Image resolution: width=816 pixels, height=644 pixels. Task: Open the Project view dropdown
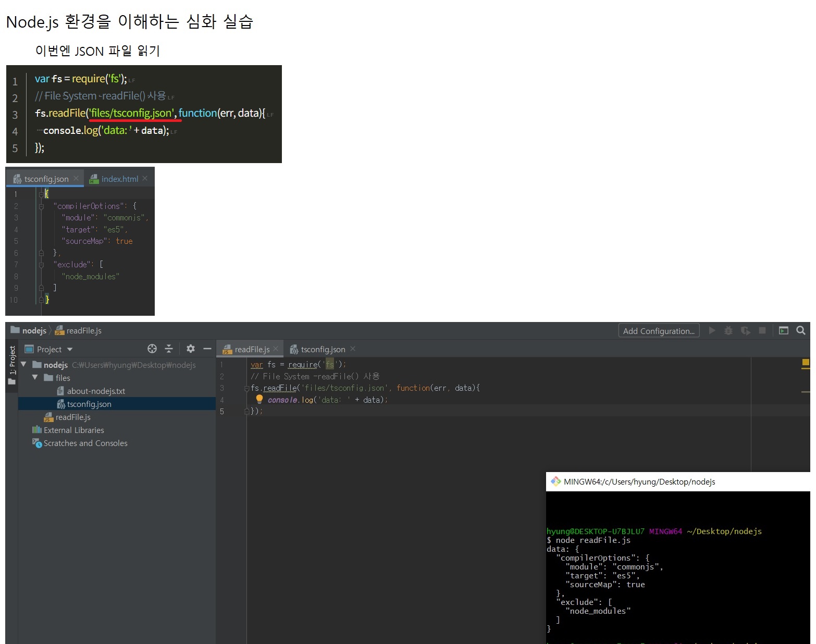(x=69, y=349)
